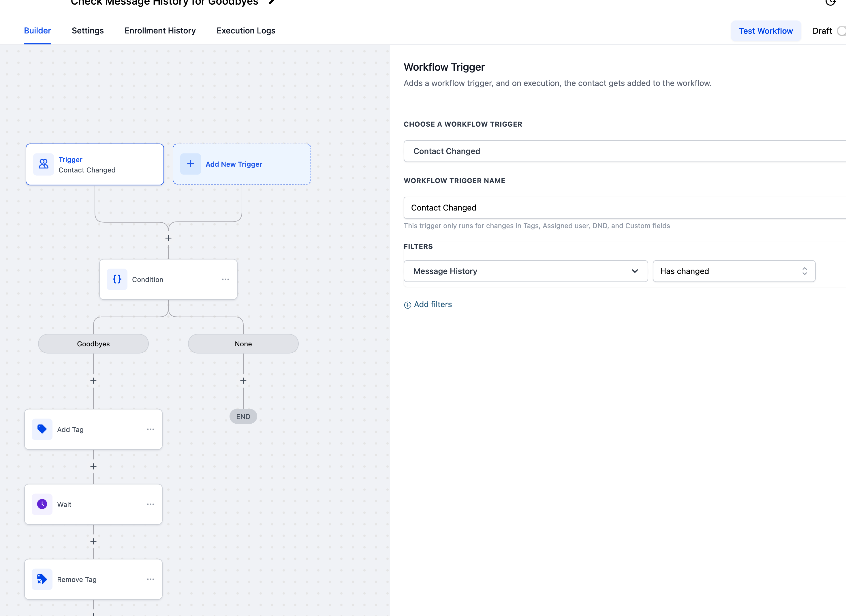Screen dimensions: 846x616
Task: Click the Add Tag icon
Action: [42, 429]
